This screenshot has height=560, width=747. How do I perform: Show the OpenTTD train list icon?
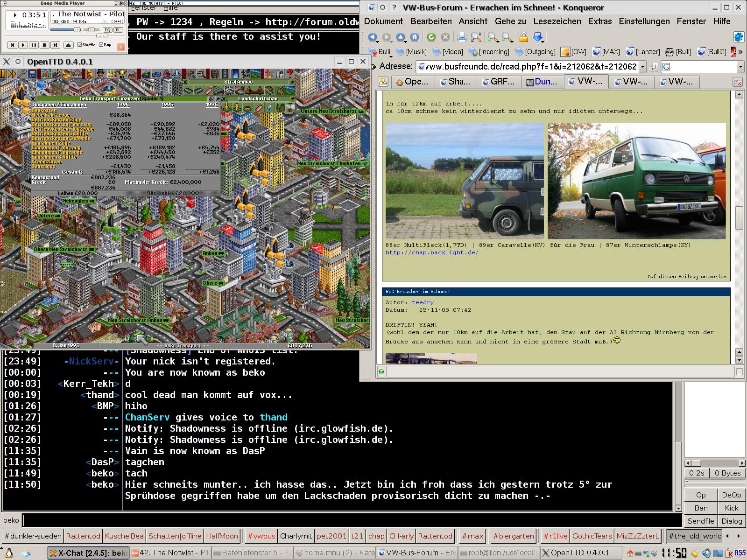tap(146, 74)
